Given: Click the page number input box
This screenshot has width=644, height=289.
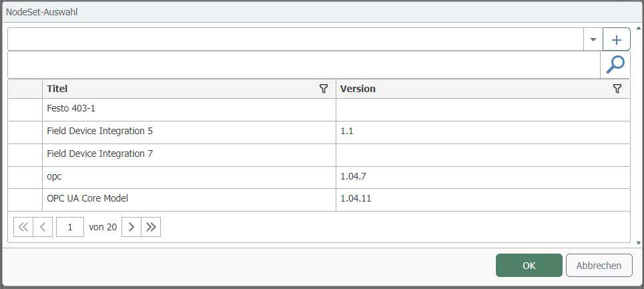Looking at the screenshot, I should (x=70, y=227).
